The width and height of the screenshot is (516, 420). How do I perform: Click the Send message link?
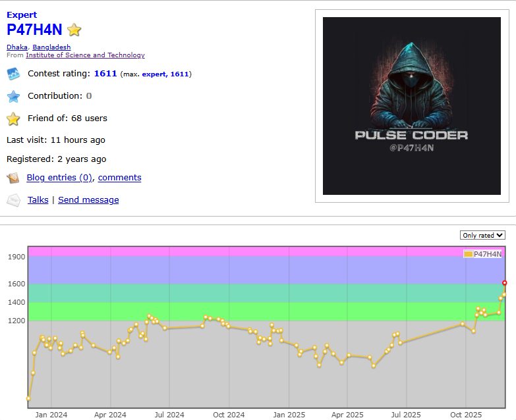coord(88,200)
